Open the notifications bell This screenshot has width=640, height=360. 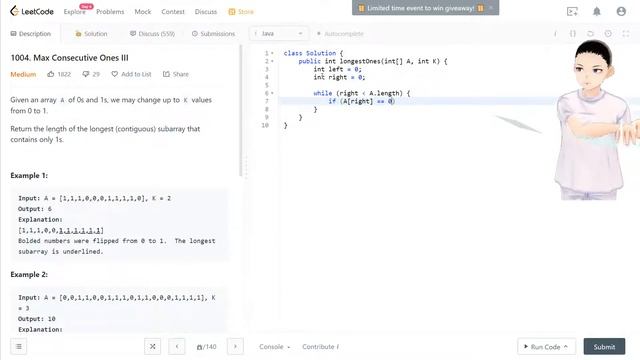(x=597, y=11)
